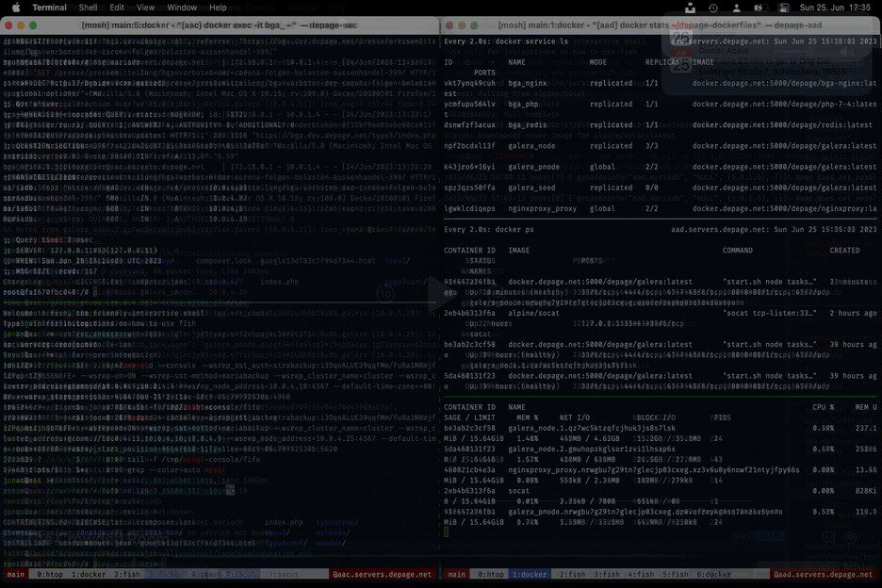This screenshot has height=588, width=882.
Task: Click the 0/0 replicas value
Action: point(651,188)
